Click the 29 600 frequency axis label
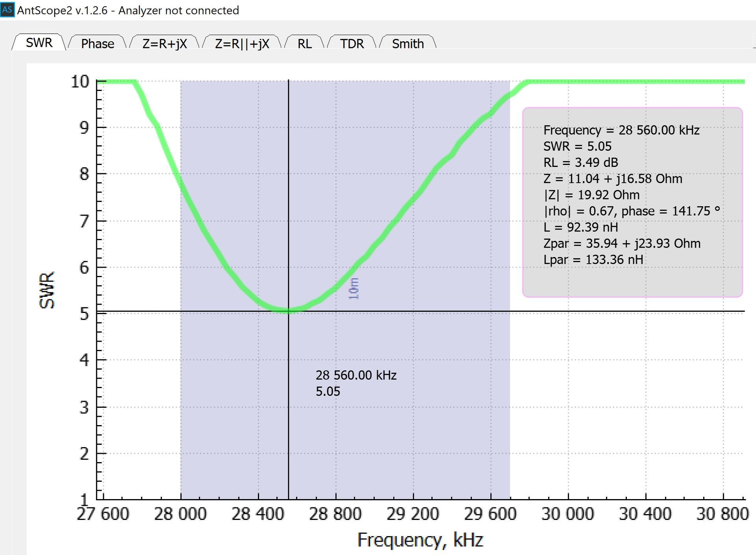The image size is (756, 555). click(x=490, y=514)
